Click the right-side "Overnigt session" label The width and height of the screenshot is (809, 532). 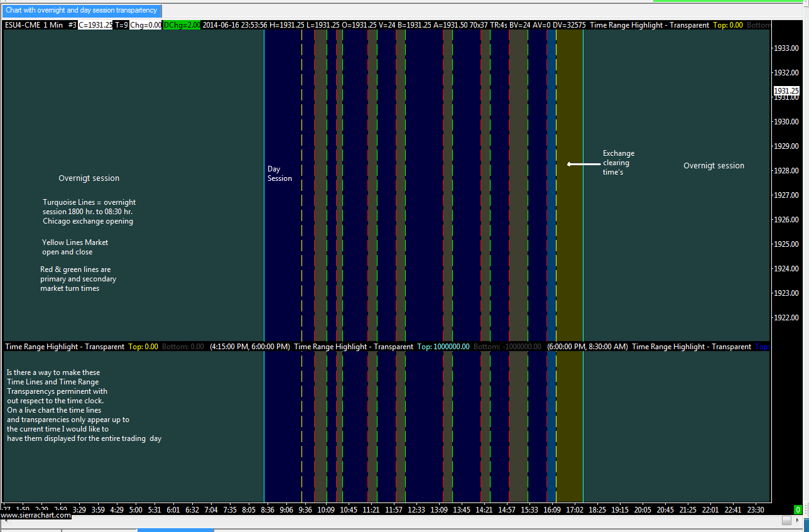point(714,166)
